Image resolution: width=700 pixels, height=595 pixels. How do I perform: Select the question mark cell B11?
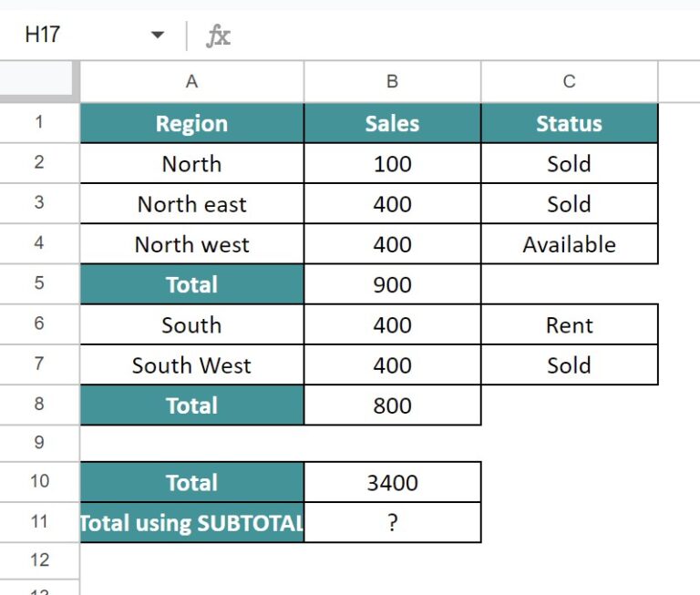pyautogui.click(x=393, y=523)
